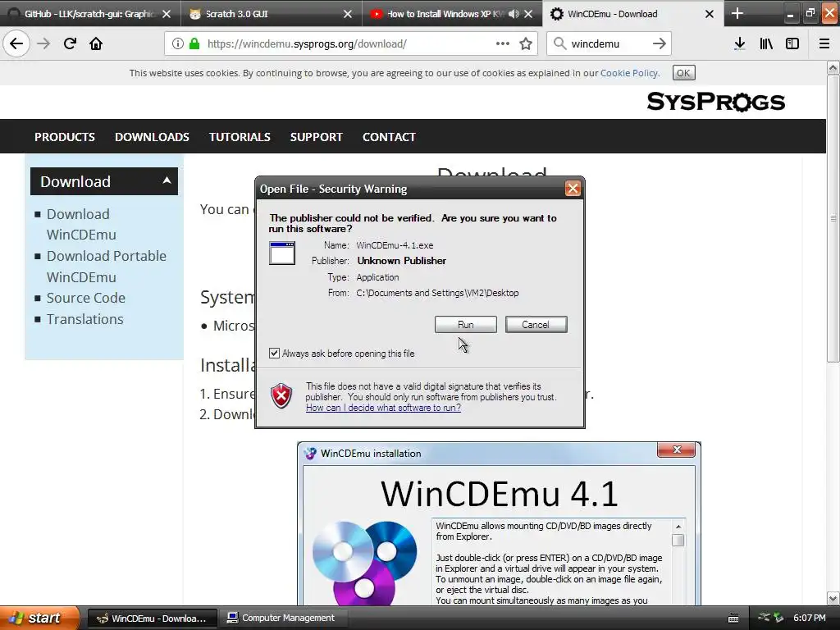840x630 pixels.
Task: Go back with the browser back arrow
Action: pyautogui.click(x=16, y=44)
